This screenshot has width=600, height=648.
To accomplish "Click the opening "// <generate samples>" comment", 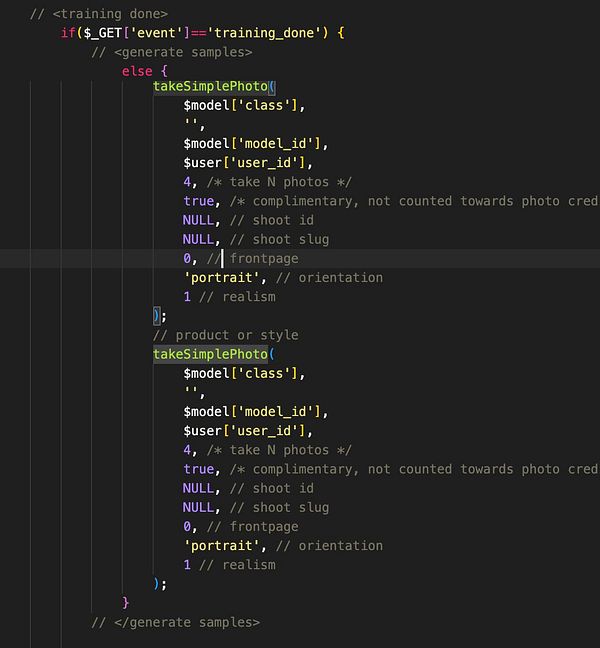I will tap(171, 52).
